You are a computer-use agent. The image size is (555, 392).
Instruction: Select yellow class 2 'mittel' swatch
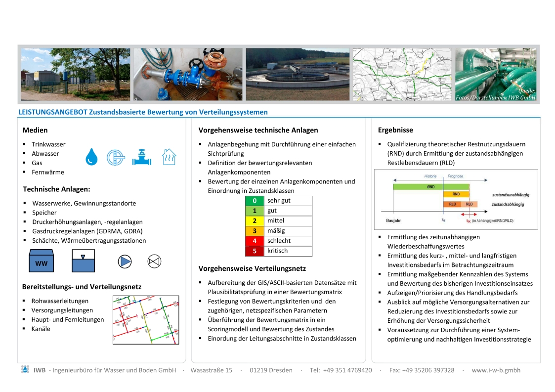(x=255, y=221)
